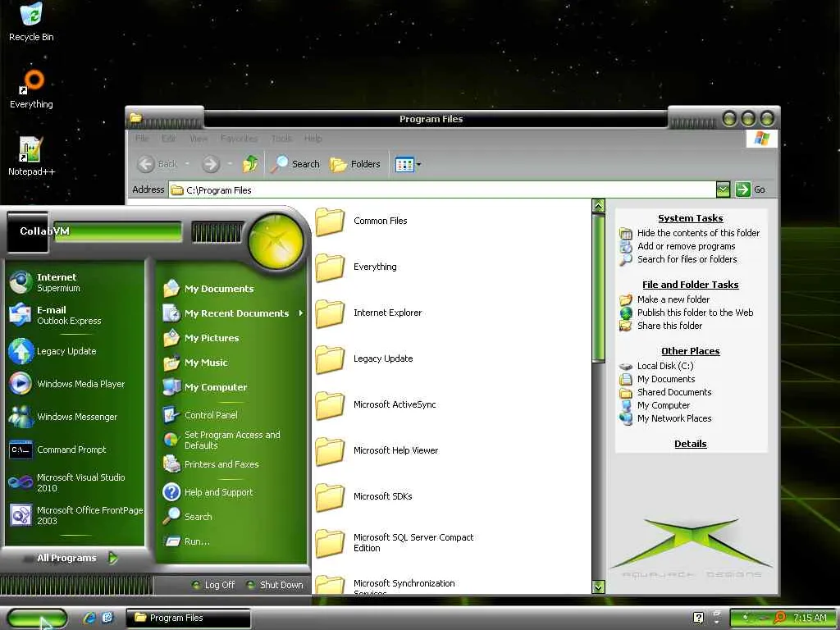Open Microsoft Visual Studio 2010
Image resolution: width=840 pixels, height=630 pixels.
pos(74,482)
